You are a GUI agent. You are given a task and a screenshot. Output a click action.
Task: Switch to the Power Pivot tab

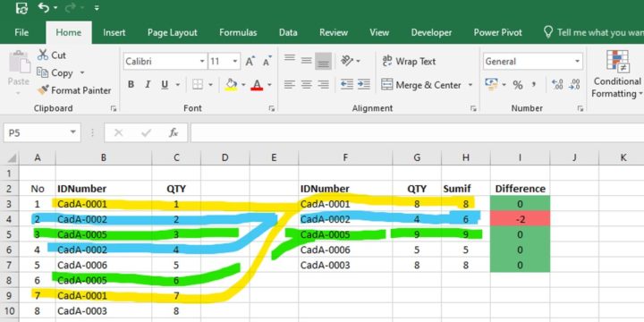498,32
